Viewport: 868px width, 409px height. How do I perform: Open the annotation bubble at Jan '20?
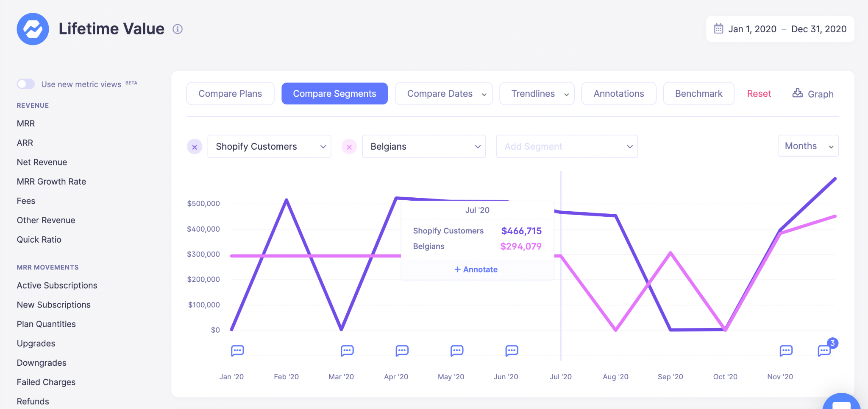click(237, 350)
